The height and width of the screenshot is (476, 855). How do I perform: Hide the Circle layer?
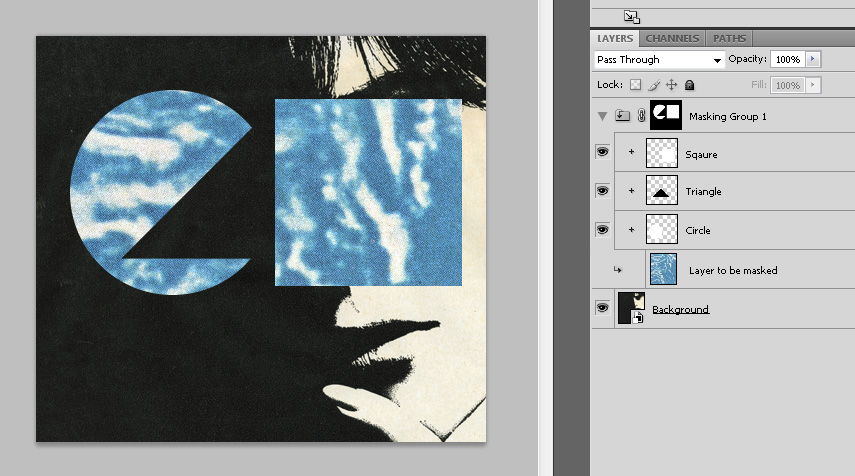point(602,230)
